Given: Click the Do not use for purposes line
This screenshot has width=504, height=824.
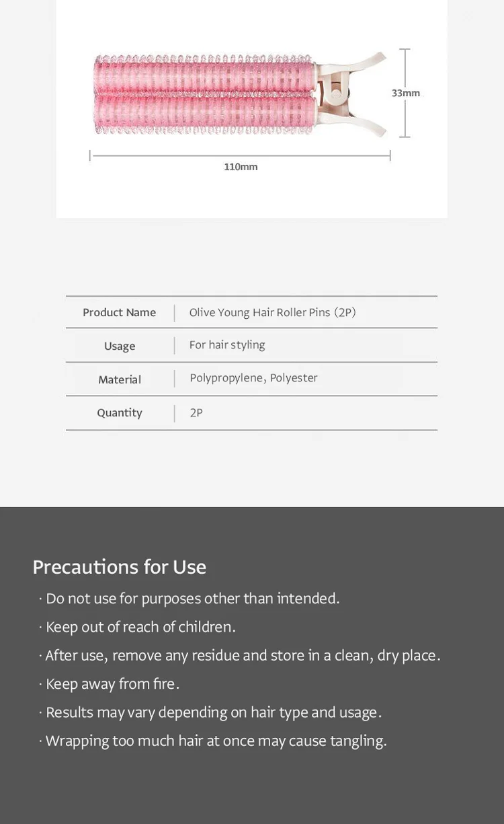Looking at the screenshot, I should pos(190,599).
